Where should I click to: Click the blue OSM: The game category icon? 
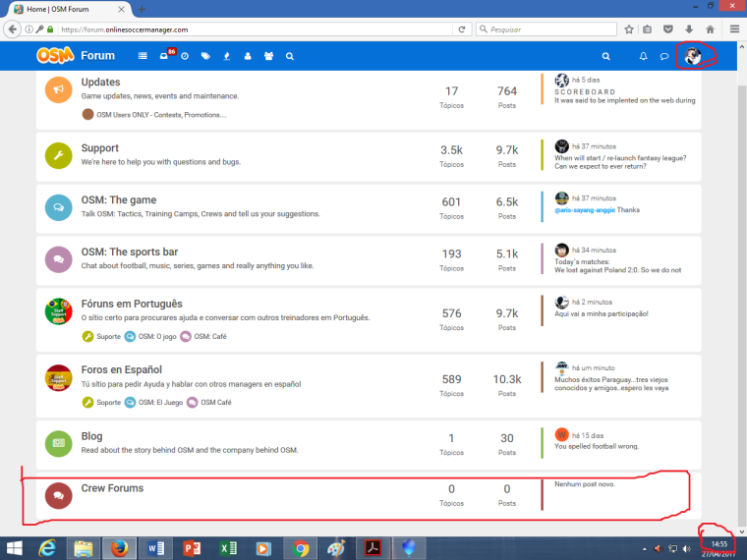[x=59, y=207]
